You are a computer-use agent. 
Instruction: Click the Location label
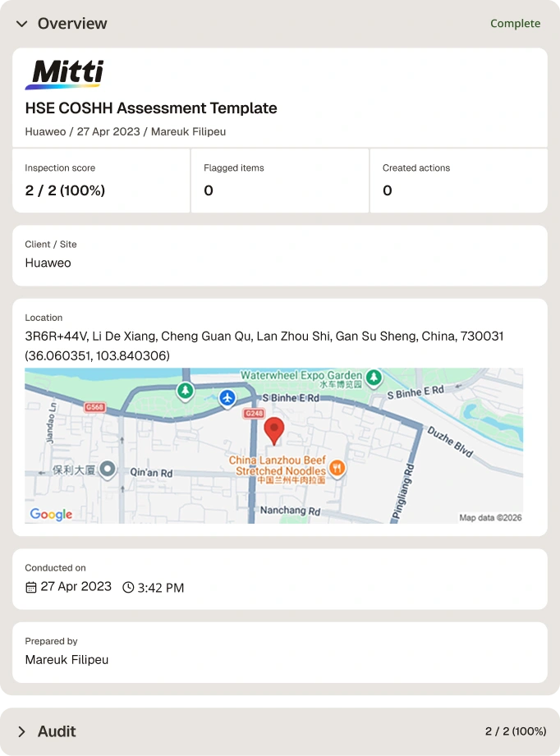pos(44,318)
